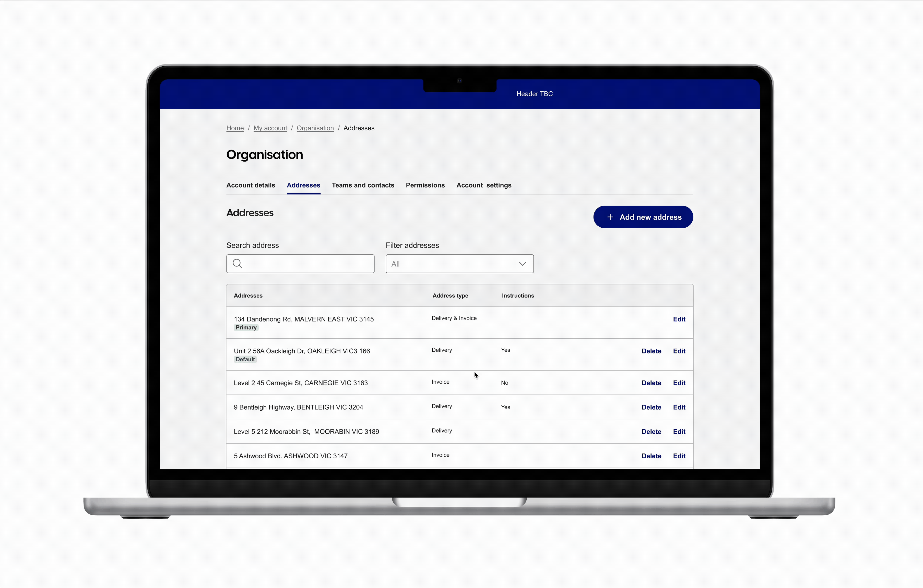Open the My account breadcrumb link
This screenshot has width=923, height=588.
click(270, 128)
